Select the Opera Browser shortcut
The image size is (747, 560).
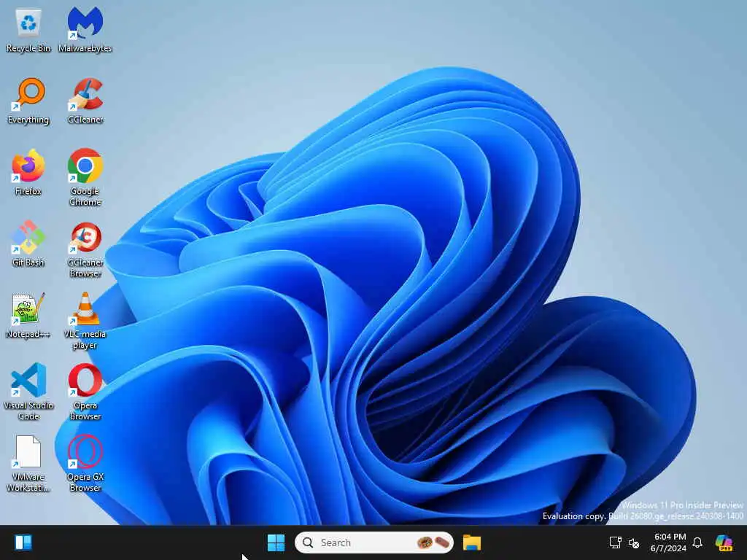point(85,392)
